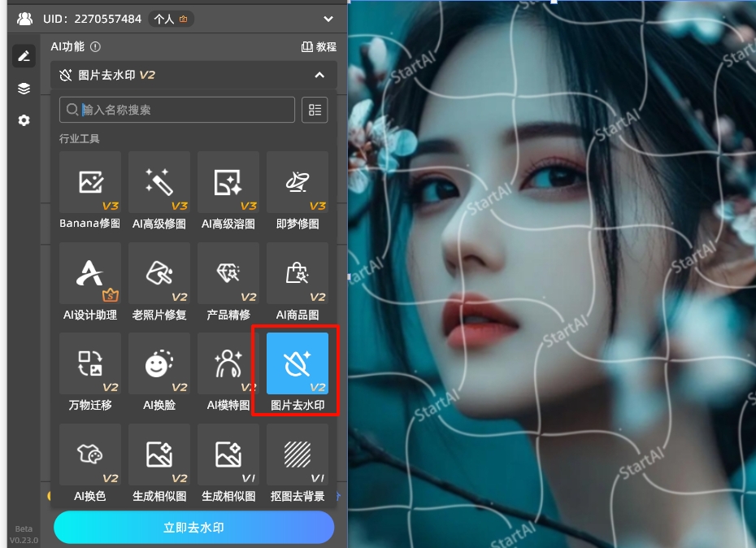The width and height of the screenshot is (756, 548).
Task: Toggle the tool list view layout
Action: click(x=315, y=110)
